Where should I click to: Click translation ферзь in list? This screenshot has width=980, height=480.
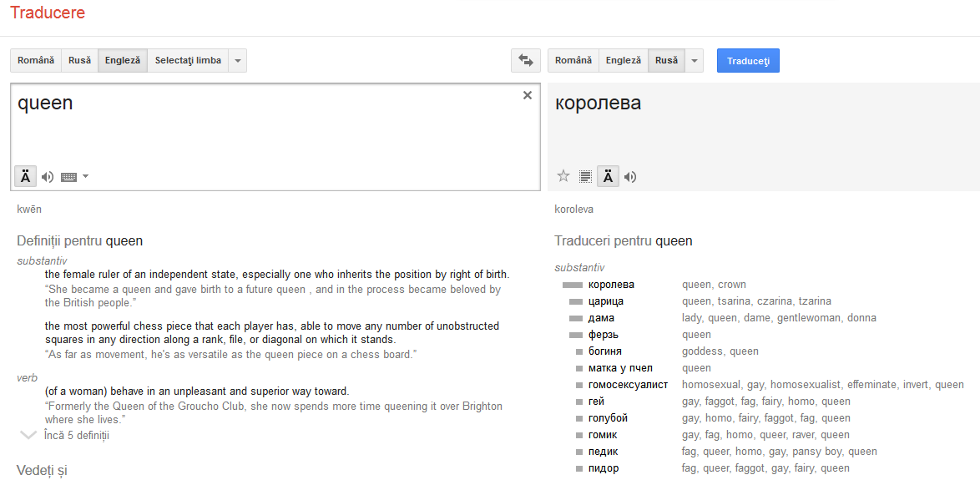click(604, 335)
